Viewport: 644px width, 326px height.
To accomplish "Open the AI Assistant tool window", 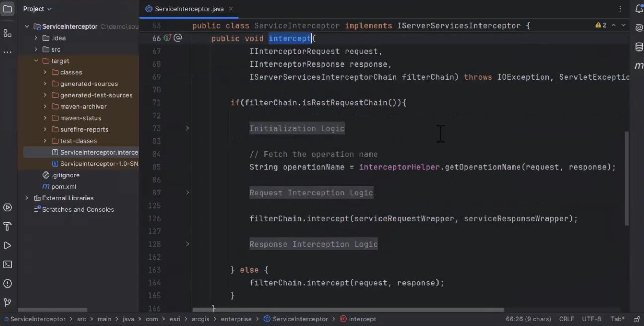I will [x=639, y=28].
